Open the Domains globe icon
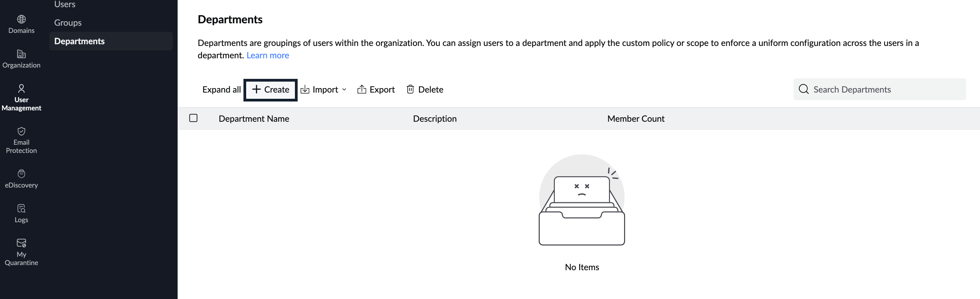Image resolution: width=980 pixels, height=299 pixels. (21, 19)
